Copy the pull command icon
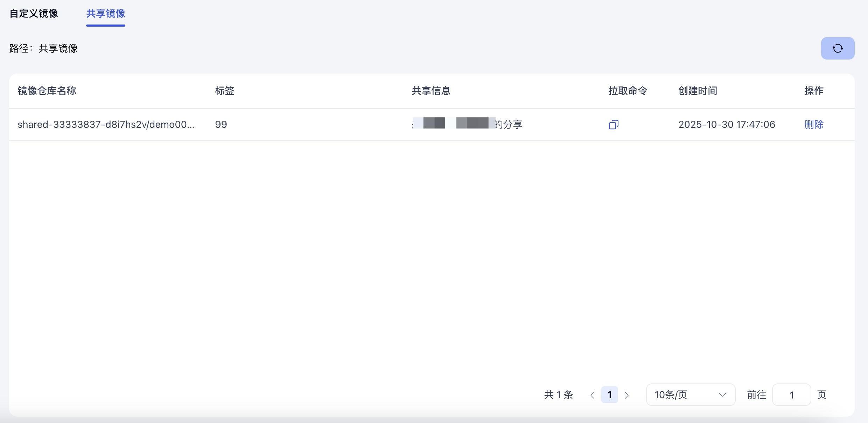Viewport: 868px width, 423px height. (614, 125)
